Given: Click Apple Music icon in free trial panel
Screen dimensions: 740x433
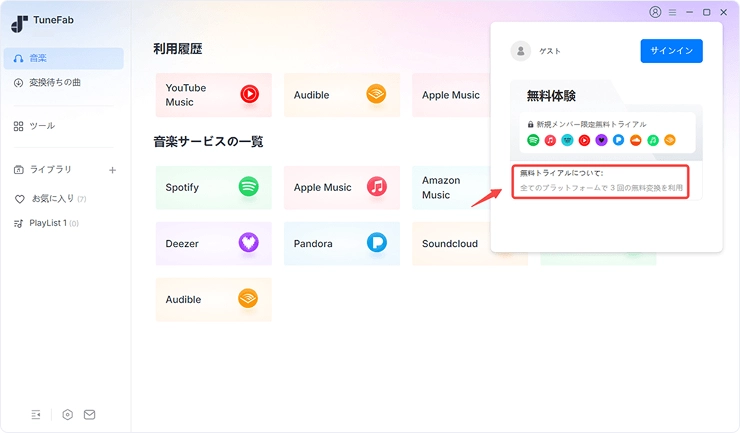Looking at the screenshot, I should pyautogui.click(x=550, y=140).
